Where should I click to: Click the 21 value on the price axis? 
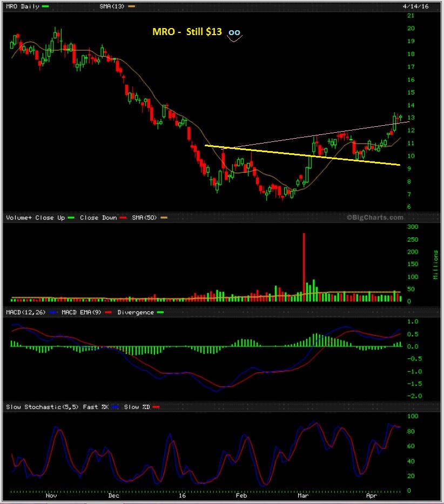[411, 16]
